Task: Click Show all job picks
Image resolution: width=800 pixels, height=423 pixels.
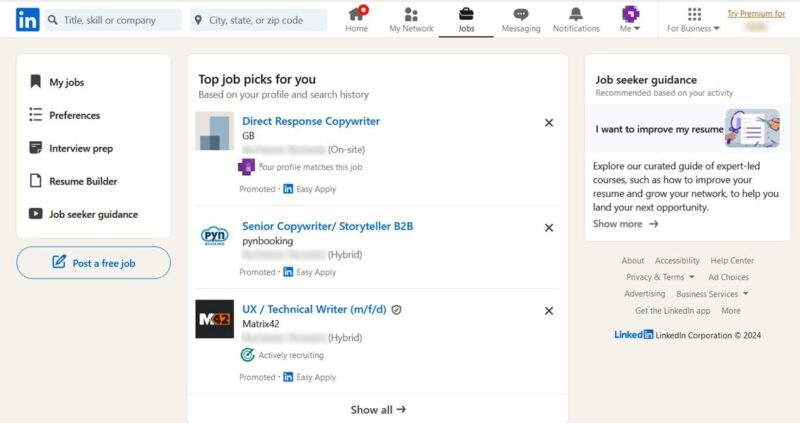Action: click(378, 409)
